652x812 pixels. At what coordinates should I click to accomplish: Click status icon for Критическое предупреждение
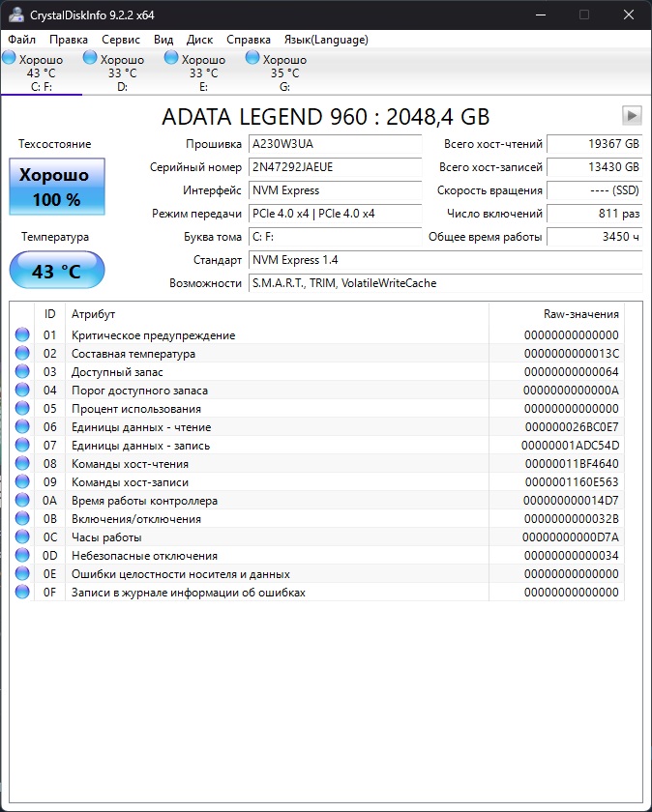pos(22,334)
